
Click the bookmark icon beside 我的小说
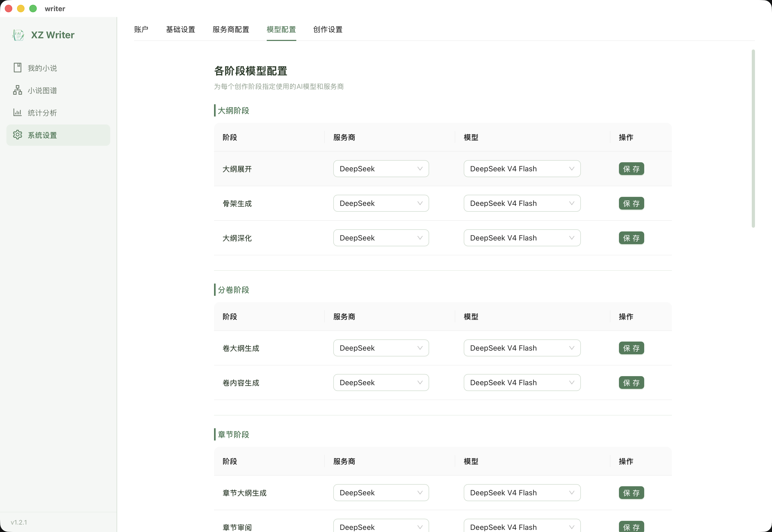point(17,68)
